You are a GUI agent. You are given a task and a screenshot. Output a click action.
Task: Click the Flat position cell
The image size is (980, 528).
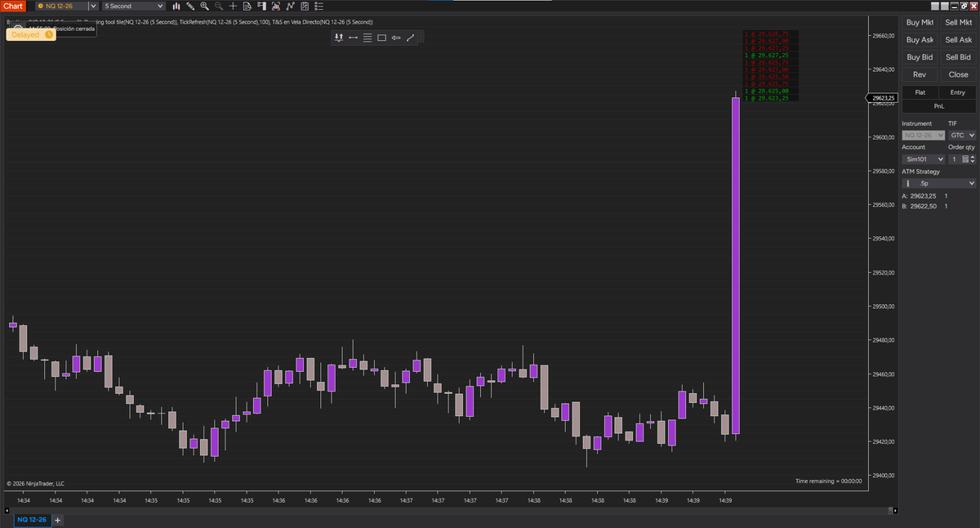click(920, 93)
